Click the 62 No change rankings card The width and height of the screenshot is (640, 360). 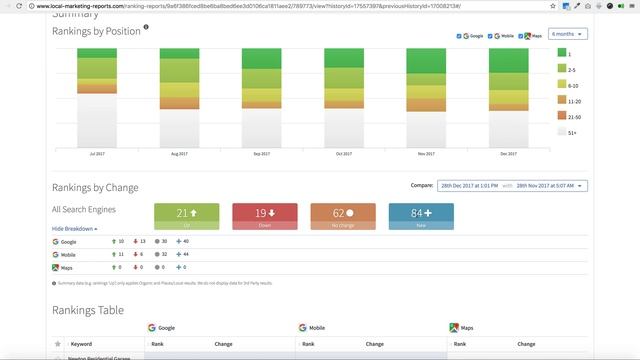tap(343, 216)
